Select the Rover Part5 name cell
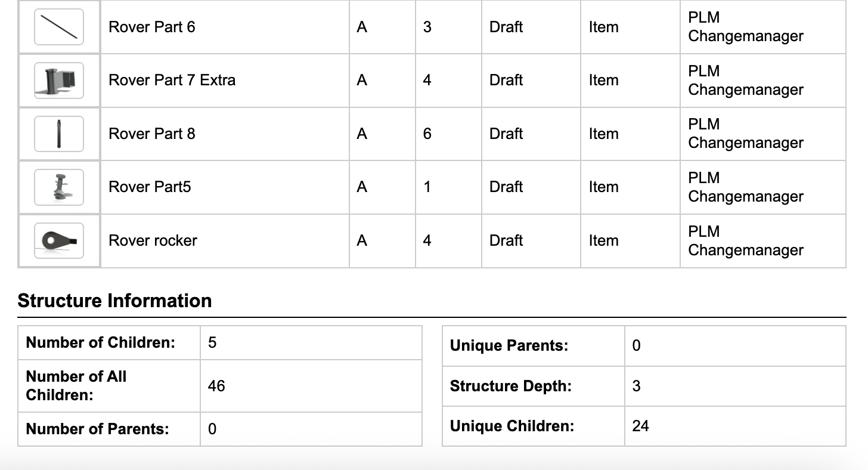 tap(150, 187)
